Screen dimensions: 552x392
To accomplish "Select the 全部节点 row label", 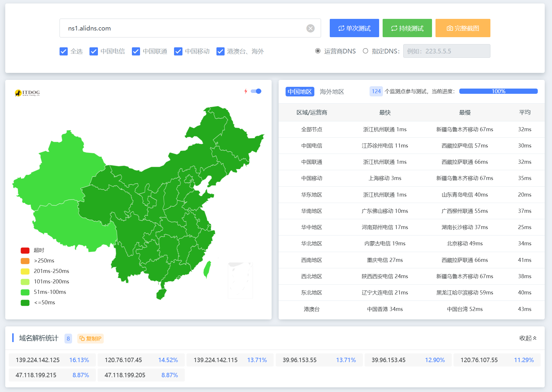I will [x=312, y=130].
